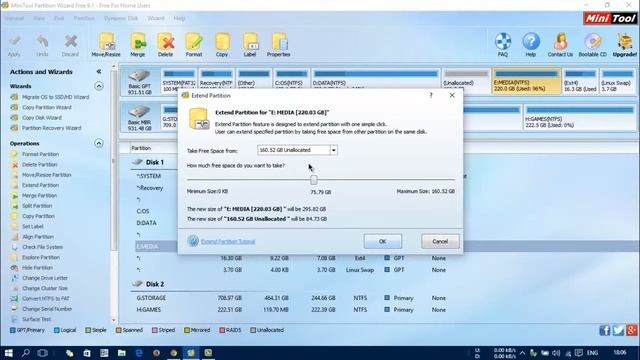Open the Take Free Space from dropdown
The width and height of the screenshot is (640, 360).
coord(333,150)
